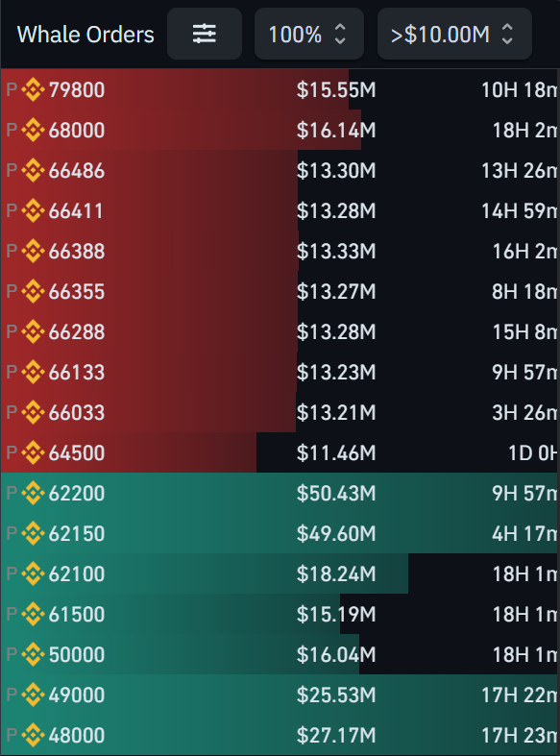Click Binance icon in the 48000 row

click(x=34, y=735)
